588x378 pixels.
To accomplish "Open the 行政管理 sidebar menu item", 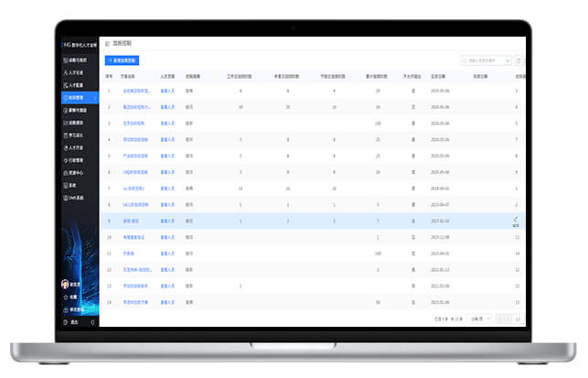I will (x=77, y=158).
